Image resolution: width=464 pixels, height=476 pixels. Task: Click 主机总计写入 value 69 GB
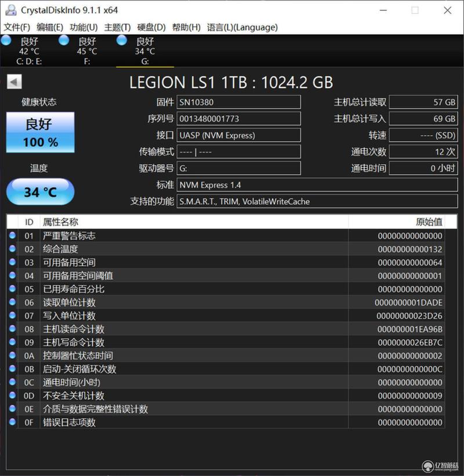[423, 118]
